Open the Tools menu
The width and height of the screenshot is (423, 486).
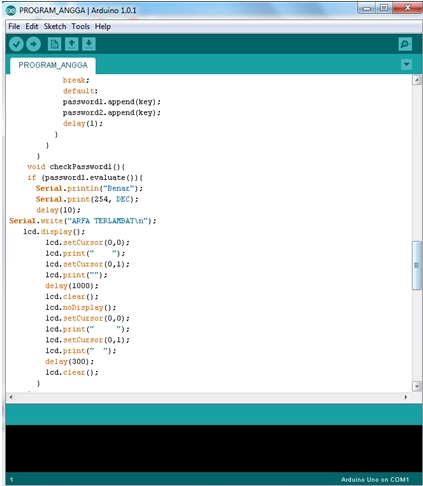(x=81, y=26)
